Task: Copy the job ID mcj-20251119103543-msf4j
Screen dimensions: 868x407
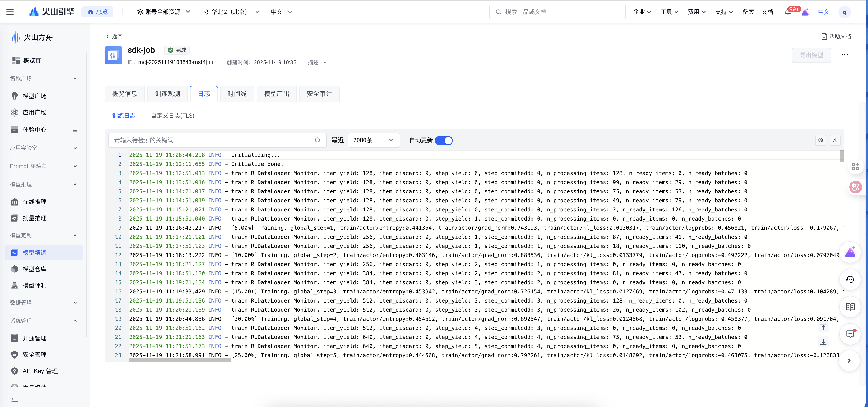Action: point(212,62)
